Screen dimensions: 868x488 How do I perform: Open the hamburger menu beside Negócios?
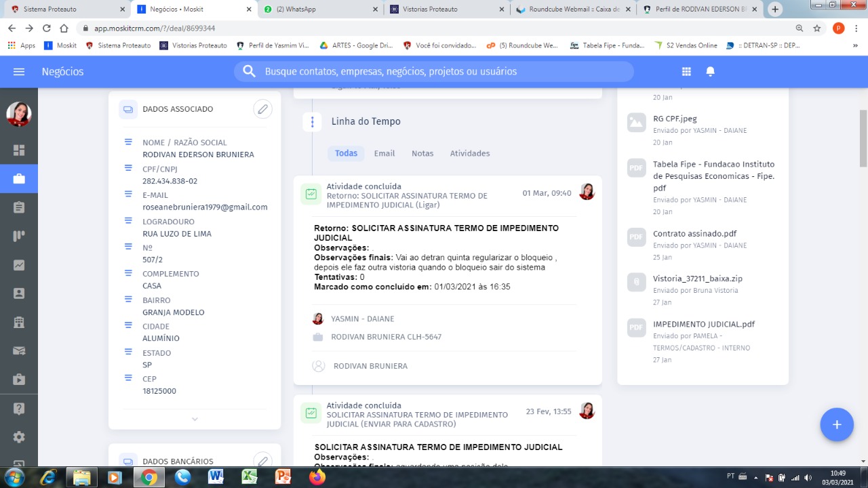click(x=19, y=72)
